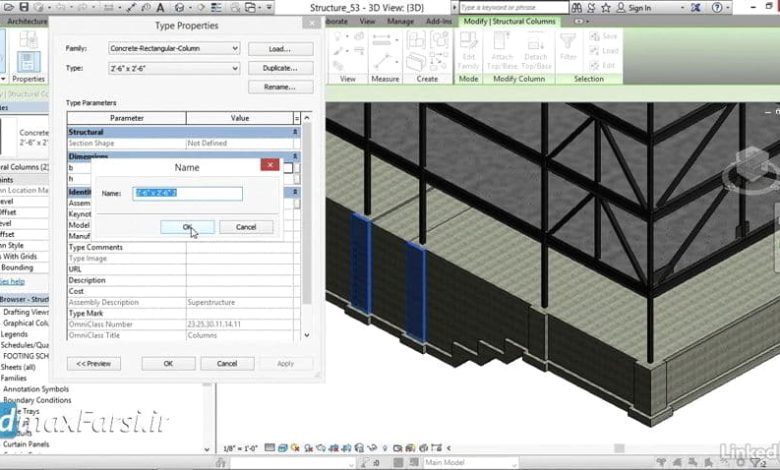Image resolution: width=780 pixels, height=470 pixels.
Task: Click the Sign In user icon
Action: [620, 7]
